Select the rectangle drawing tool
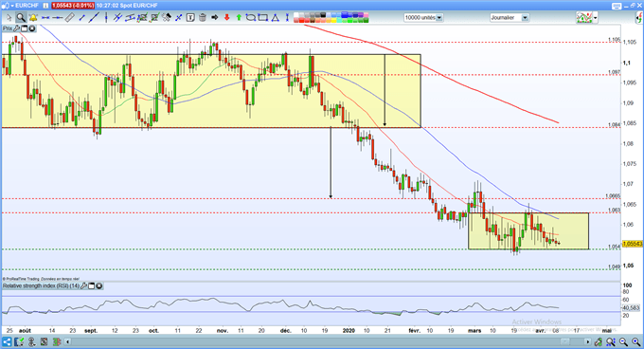 pyautogui.click(x=263, y=18)
